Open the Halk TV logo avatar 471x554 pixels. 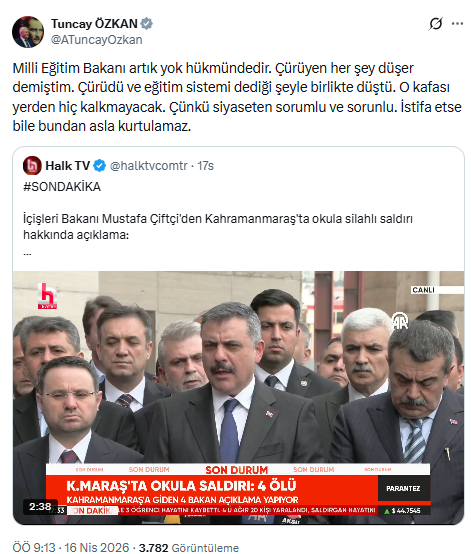[32, 165]
